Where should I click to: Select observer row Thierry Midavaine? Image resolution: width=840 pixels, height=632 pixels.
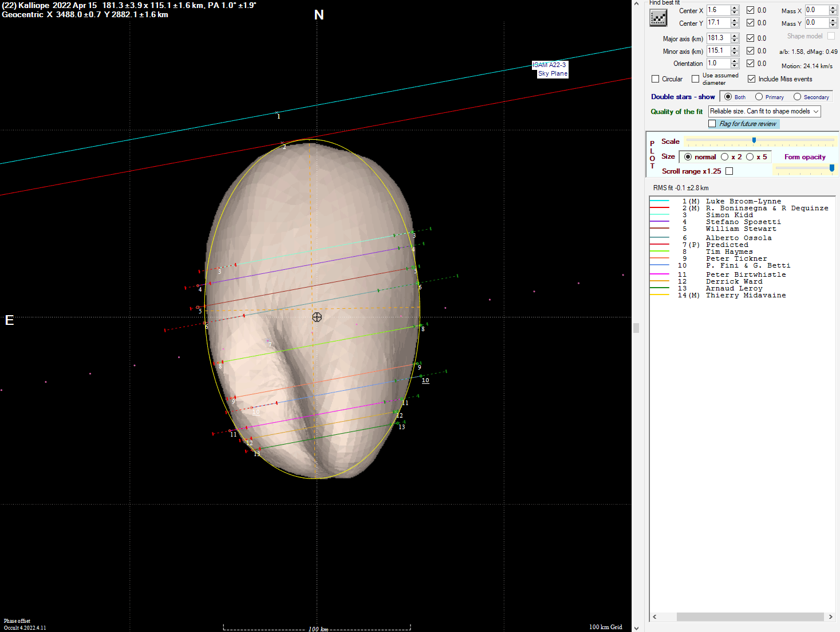pos(743,295)
